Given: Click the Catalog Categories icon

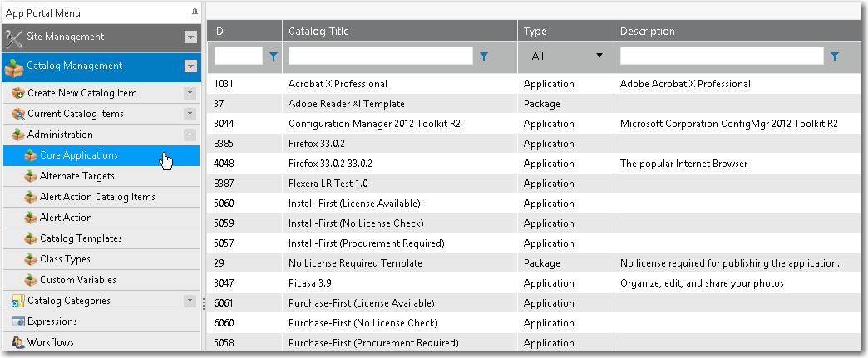Looking at the screenshot, I should click(18, 301).
